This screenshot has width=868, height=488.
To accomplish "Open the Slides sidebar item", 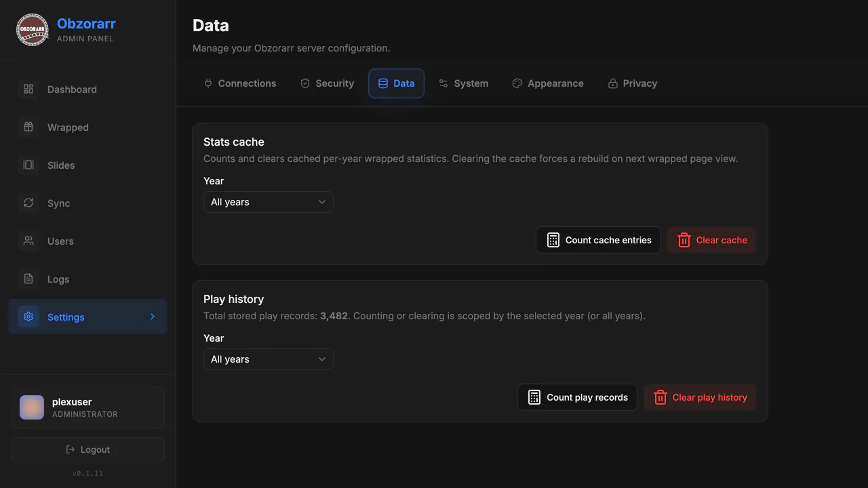I will point(87,165).
